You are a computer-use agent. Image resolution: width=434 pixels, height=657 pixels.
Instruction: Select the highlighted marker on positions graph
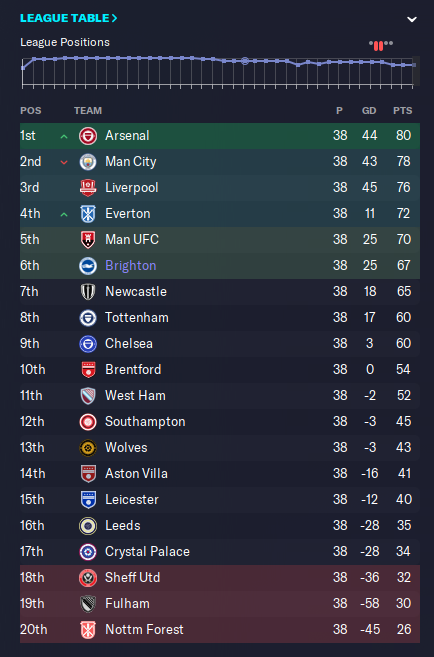[x=245, y=61]
